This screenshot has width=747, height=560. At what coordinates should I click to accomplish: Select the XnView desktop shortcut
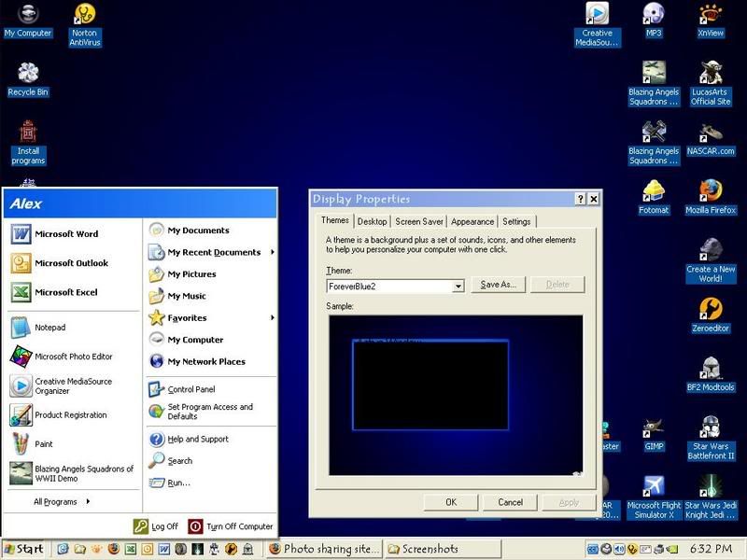click(x=711, y=21)
